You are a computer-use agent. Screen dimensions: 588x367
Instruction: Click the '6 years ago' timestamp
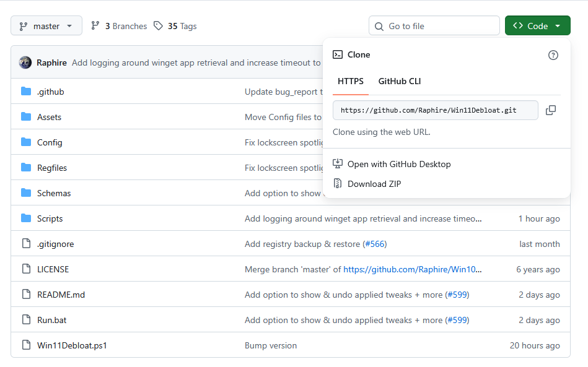pos(538,269)
